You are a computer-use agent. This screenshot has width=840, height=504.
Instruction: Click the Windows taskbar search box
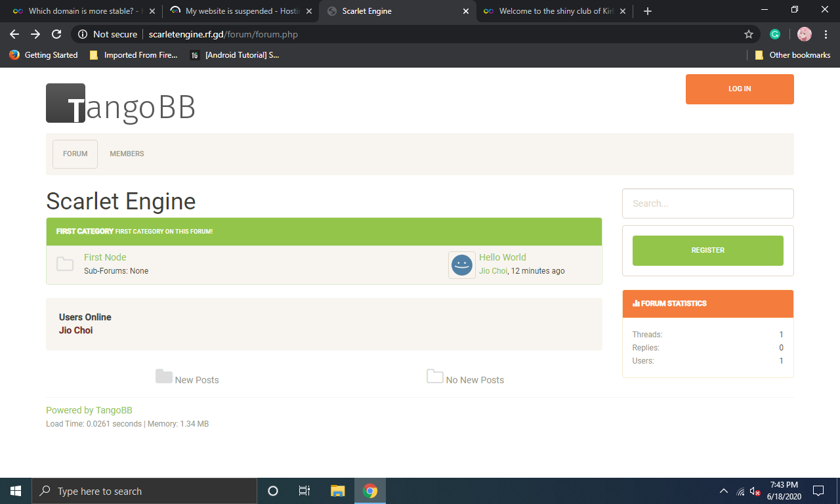point(144,491)
